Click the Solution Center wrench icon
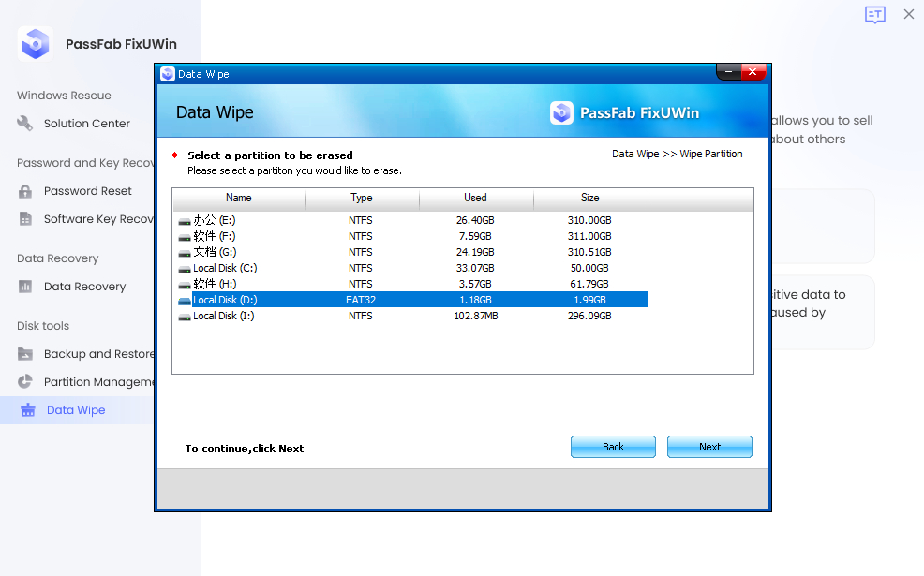Viewport: 924px width, 576px height. [25, 124]
